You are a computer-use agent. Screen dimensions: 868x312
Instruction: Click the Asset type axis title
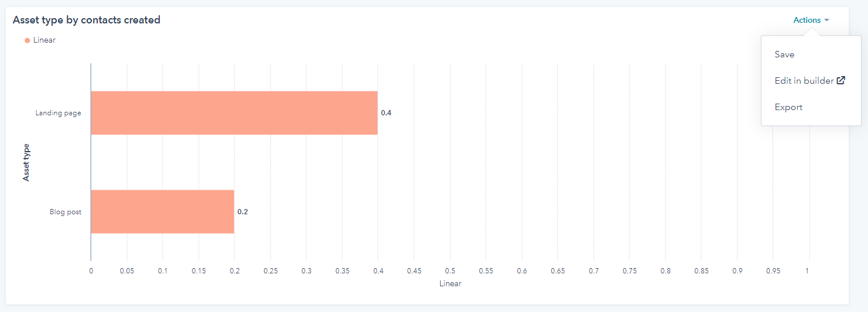pyautogui.click(x=26, y=162)
